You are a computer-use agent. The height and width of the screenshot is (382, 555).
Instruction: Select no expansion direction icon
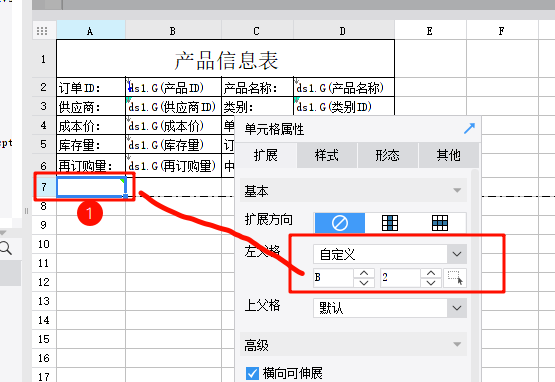click(340, 223)
